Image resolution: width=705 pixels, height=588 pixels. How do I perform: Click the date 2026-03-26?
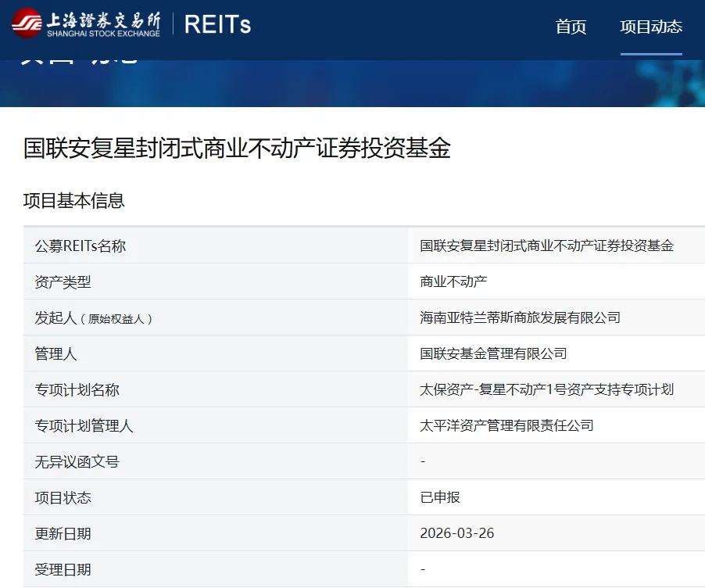[x=456, y=533]
